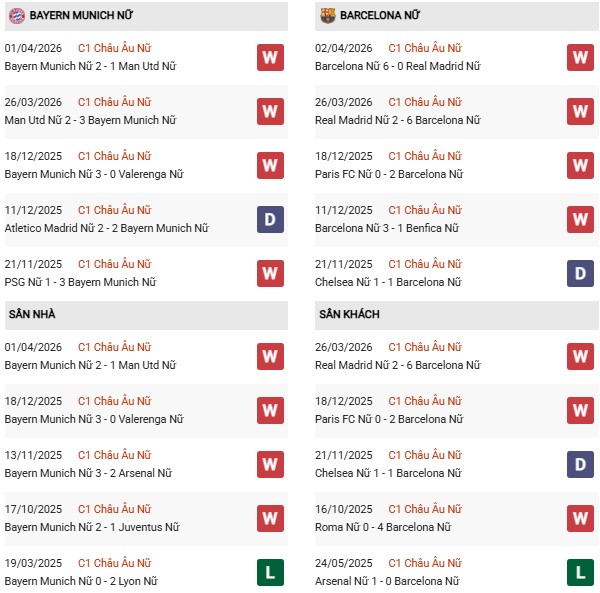Click L badge for Bayern vs Lyon

[x=269, y=572]
